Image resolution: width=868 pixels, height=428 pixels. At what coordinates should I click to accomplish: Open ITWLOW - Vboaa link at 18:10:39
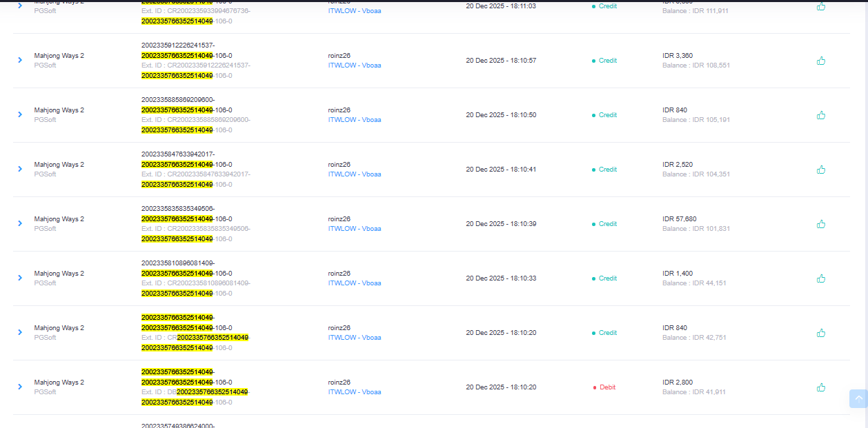[x=355, y=229]
